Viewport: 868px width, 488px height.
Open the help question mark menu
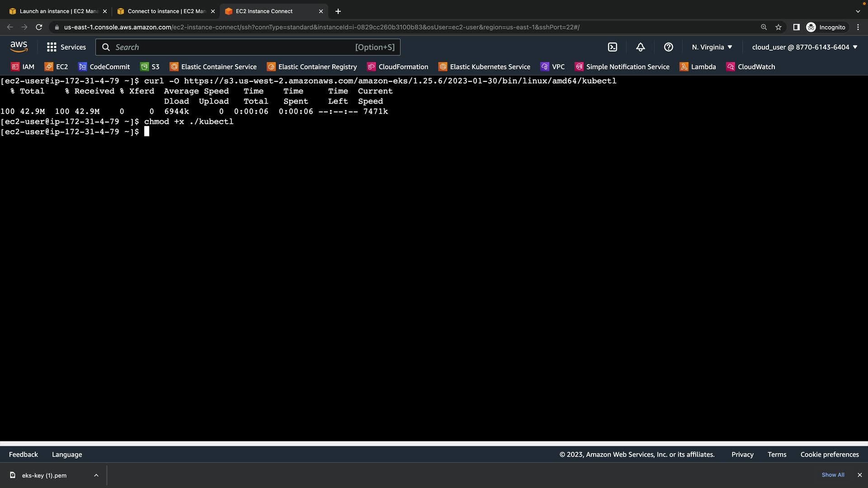point(669,47)
